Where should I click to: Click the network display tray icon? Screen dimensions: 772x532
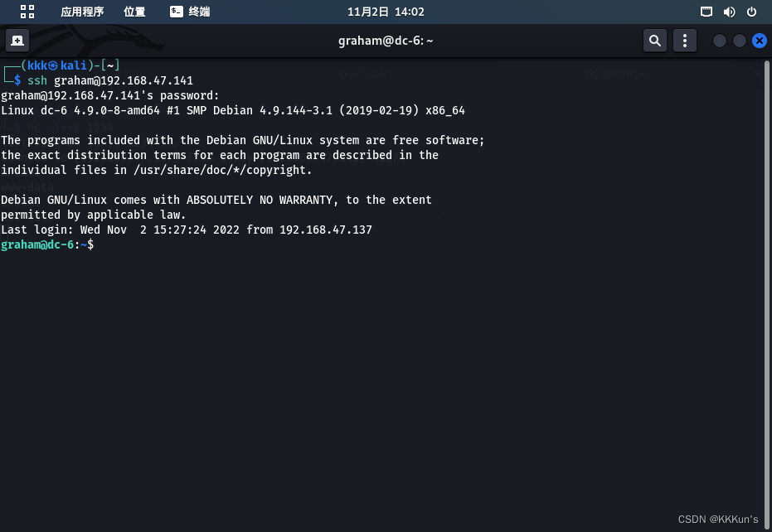coord(706,12)
